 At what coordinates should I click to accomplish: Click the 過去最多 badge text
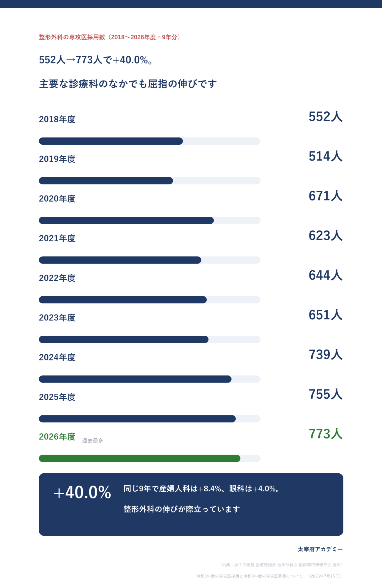[92, 440]
